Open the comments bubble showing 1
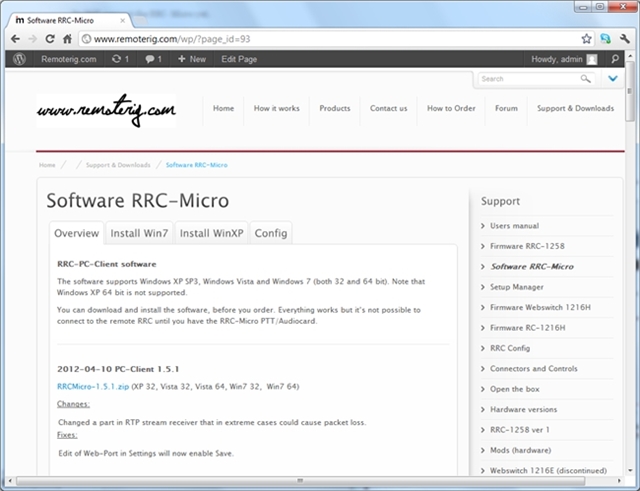The height and width of the screenshot is (491, 640). [153, 59]
